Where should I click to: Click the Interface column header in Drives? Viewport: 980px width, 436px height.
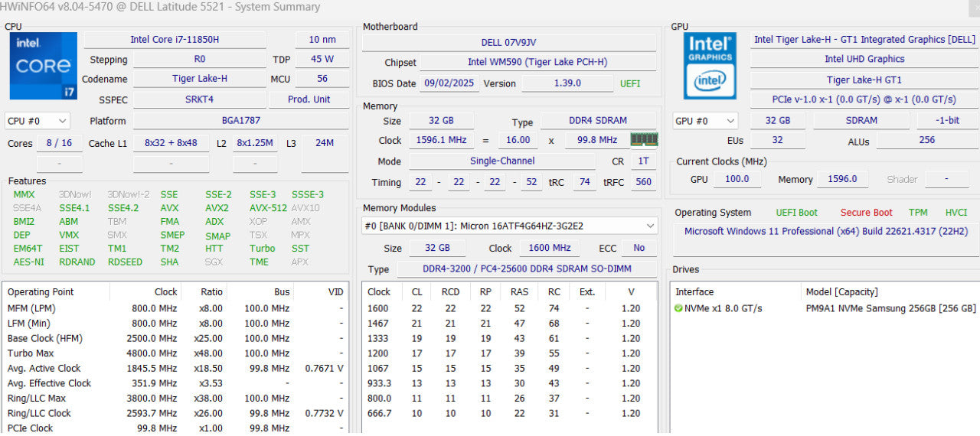click(x=694, y=291)
